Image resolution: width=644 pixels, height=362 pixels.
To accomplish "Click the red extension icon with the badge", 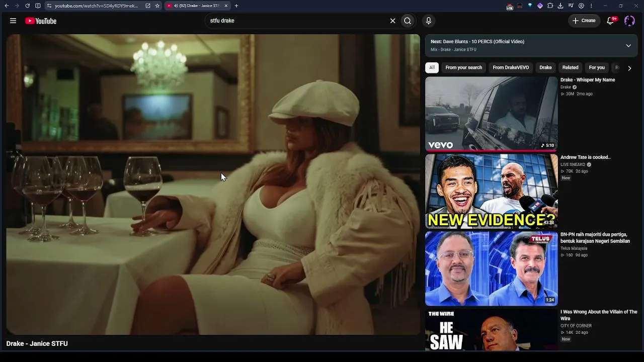I will [x=510, y=6].
